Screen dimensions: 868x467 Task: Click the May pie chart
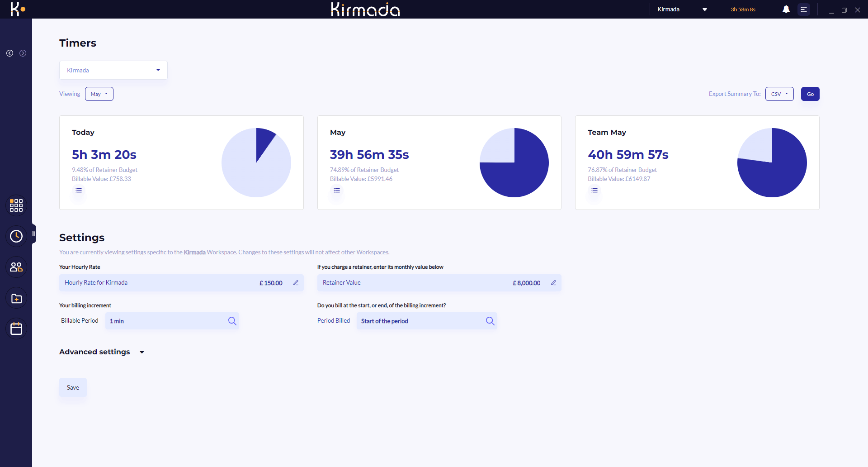tap(514, 162)
